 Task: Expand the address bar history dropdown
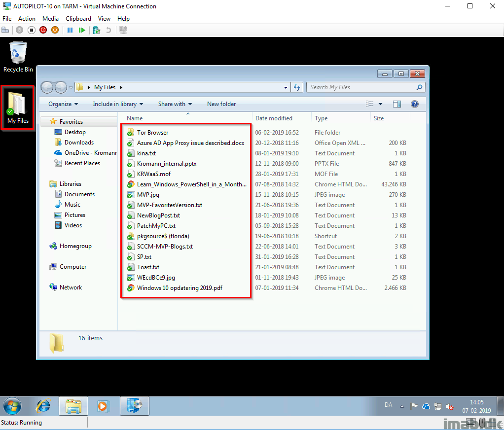click(x=286, y=87)
